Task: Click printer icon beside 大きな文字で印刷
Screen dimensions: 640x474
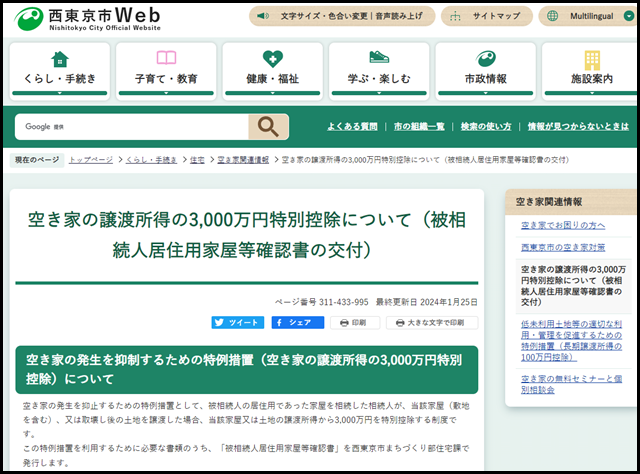Action: pyautogui.click(x=400, y=323)
